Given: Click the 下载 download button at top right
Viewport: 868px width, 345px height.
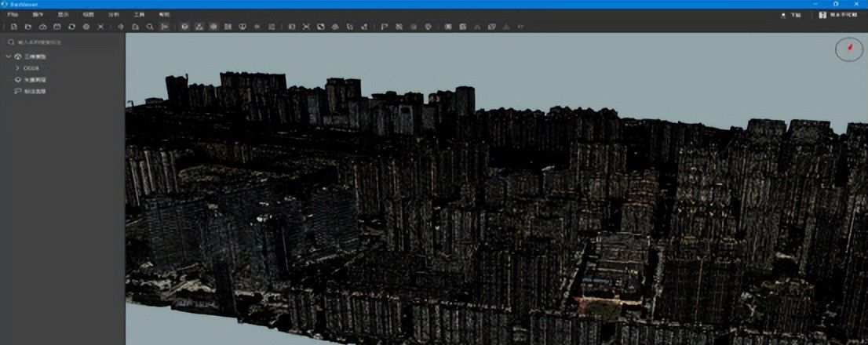Looking at the screenshot, I should pyautogui.click(x=791, y=15).
